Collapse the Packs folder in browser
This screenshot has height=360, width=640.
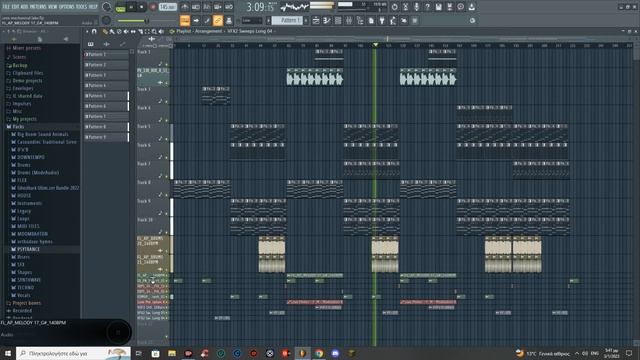[18, 127]
